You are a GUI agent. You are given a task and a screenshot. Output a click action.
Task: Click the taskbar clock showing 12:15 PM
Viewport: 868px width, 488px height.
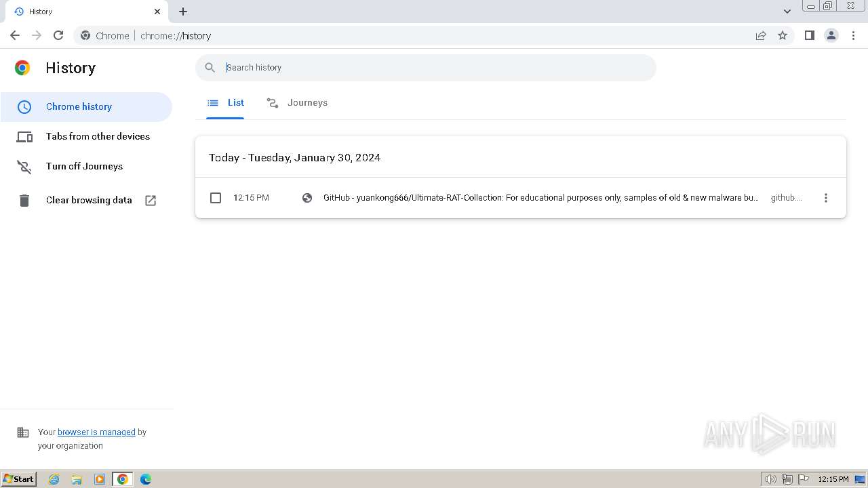(x=833, y=479)
